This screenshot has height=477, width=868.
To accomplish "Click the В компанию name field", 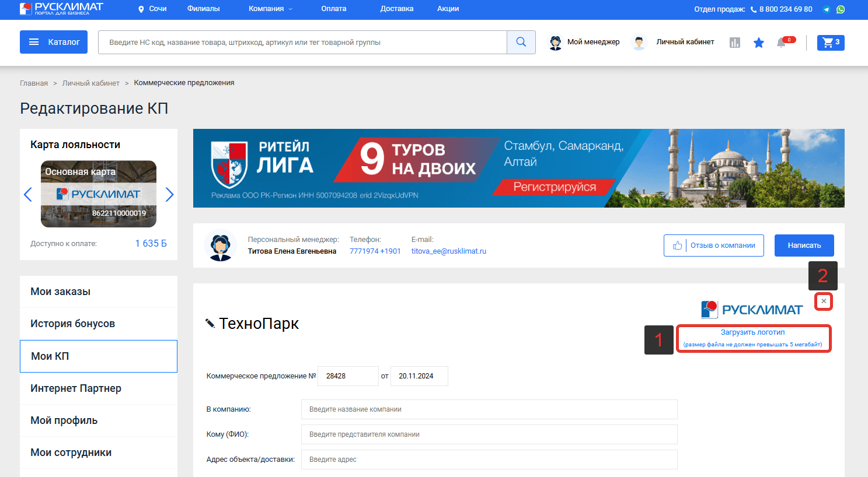I will point(489,409).
